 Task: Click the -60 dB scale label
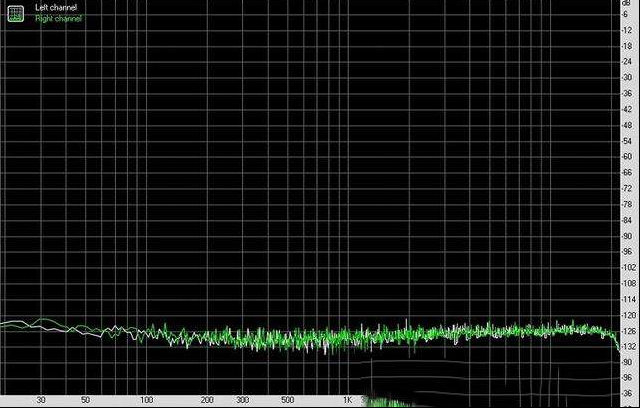(627, 157)
